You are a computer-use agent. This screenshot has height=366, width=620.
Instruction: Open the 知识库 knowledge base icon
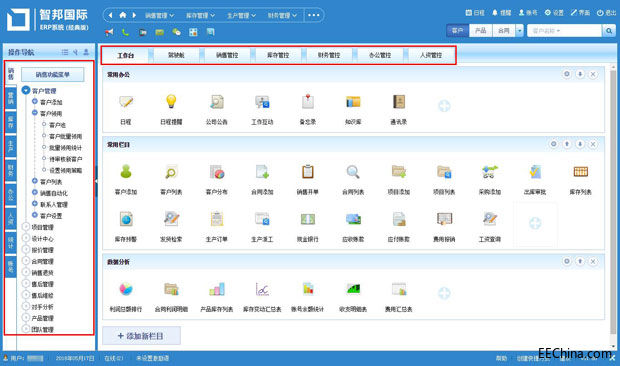coord(353,102)
